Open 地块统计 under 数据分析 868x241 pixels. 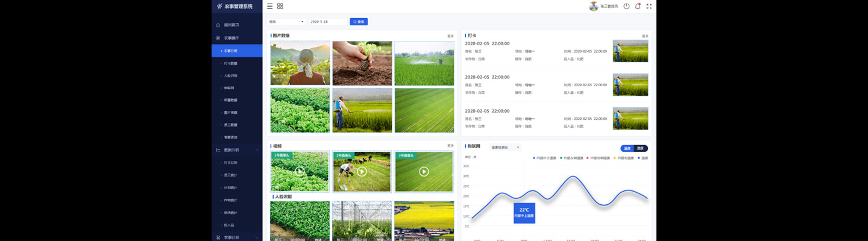tap(230, 213)
